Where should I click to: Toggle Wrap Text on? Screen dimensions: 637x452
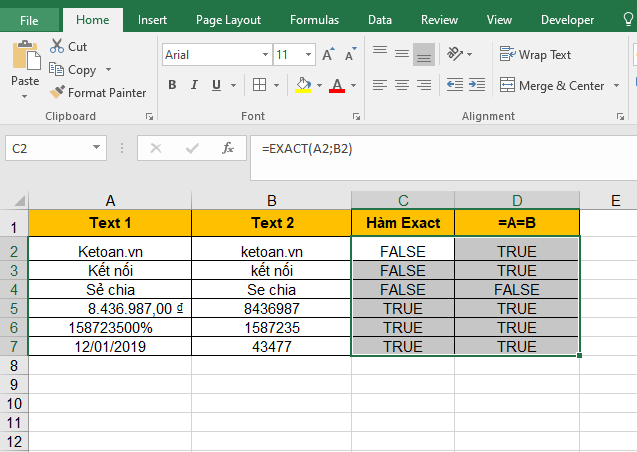point(537,55)
